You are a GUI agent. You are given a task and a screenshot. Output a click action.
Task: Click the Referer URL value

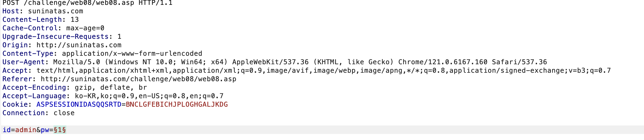(x=139, y=79)
